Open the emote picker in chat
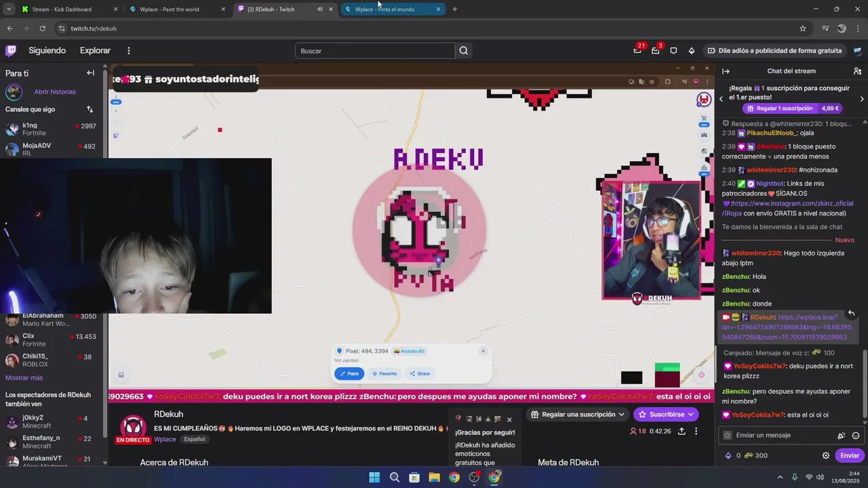This screenshot has height=488, width=868. (856, 436)
